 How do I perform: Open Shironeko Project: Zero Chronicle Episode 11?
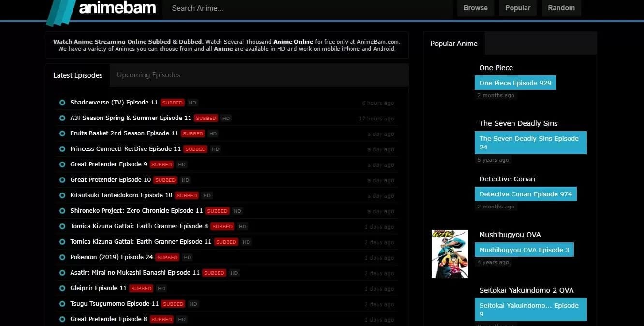tap(136, 211)
